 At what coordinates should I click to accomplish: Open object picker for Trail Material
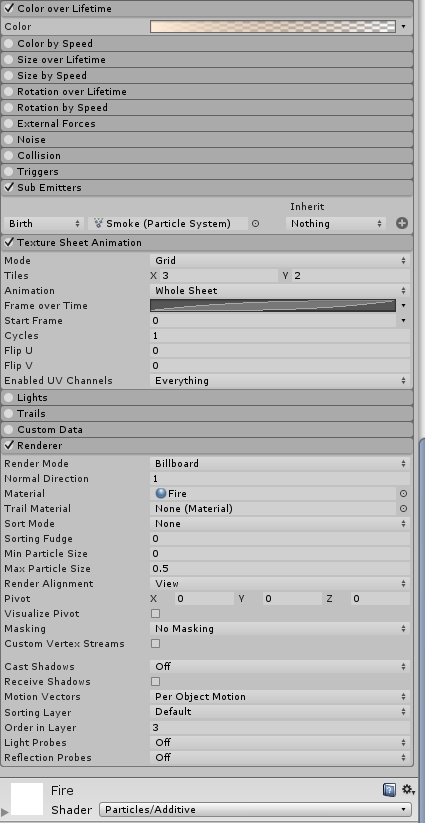tap(403, 509)
